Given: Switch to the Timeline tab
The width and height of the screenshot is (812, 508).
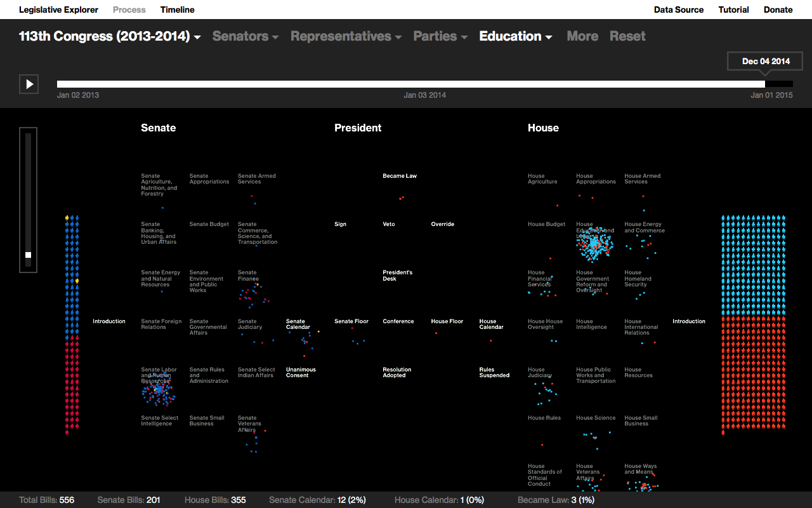Looking at the screenshot, I should (177, 10).
